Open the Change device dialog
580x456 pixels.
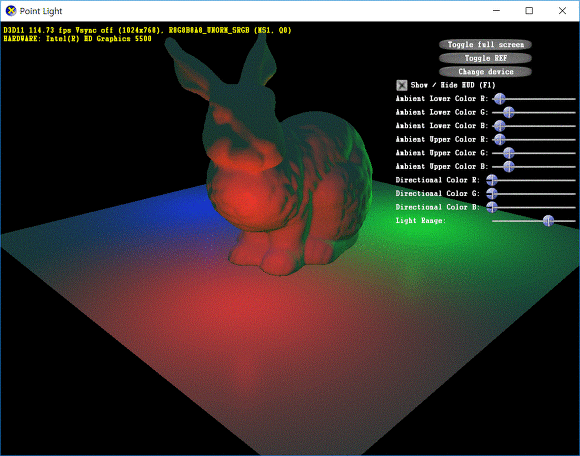point(485,72)
